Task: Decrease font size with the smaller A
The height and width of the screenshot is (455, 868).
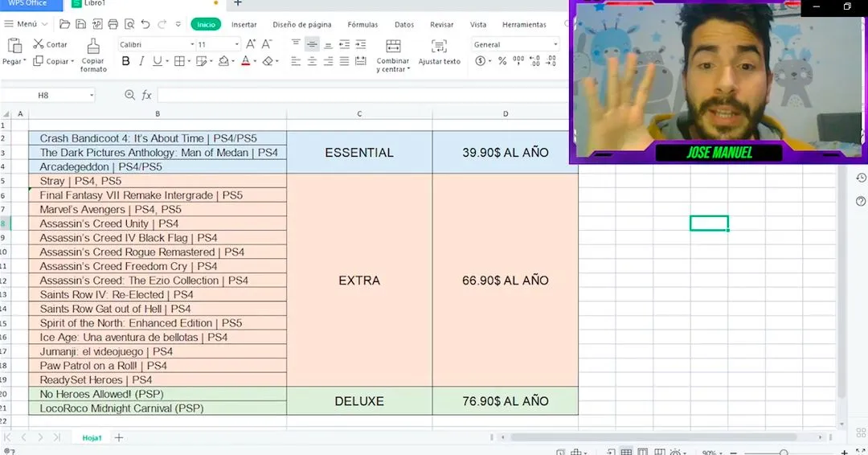Action: (x=267, y=44)
